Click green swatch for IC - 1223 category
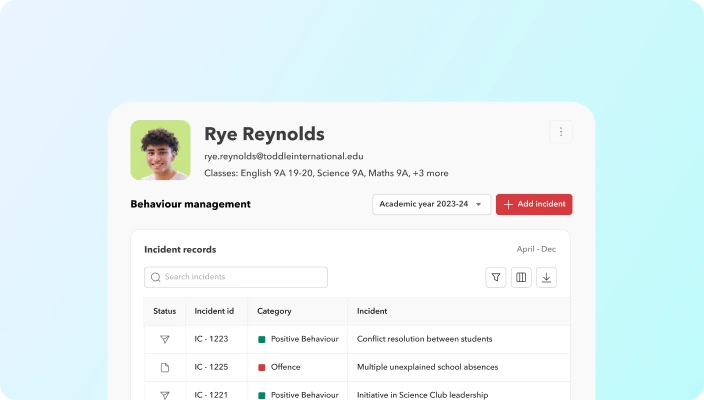 pyautogui.click(x=262, y=339)
